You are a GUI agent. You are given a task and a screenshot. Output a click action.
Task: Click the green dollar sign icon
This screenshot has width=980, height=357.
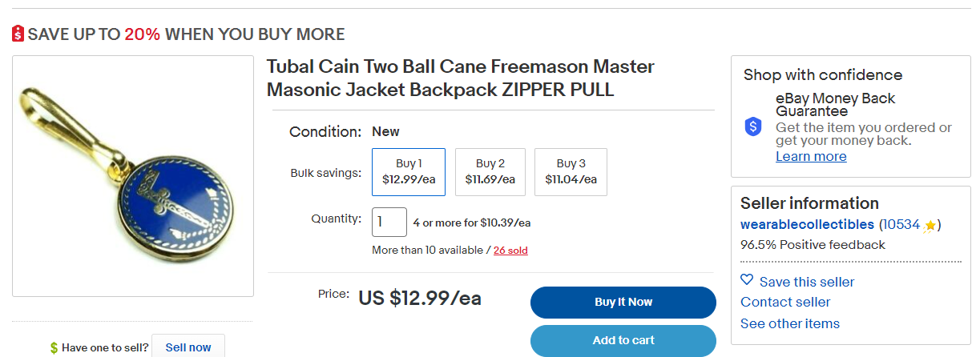pyautogui.click(x=54, y=347)
